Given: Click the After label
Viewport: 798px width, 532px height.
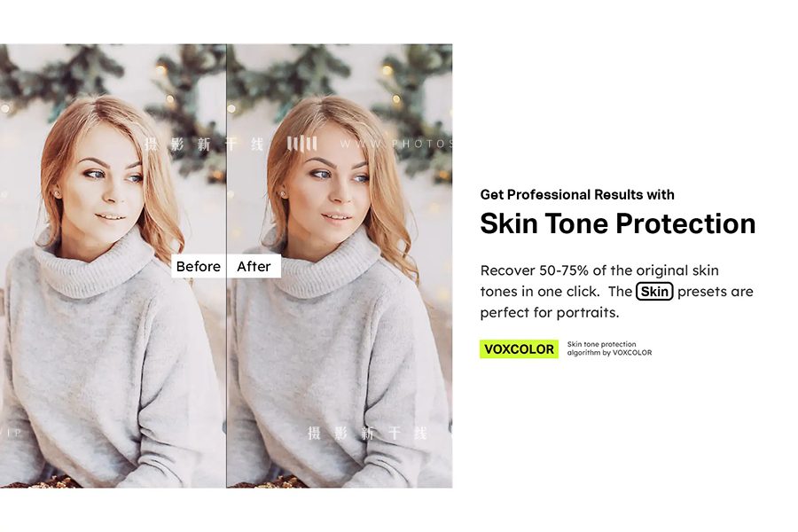Looking at the screenshot, I should click(254, 266).
